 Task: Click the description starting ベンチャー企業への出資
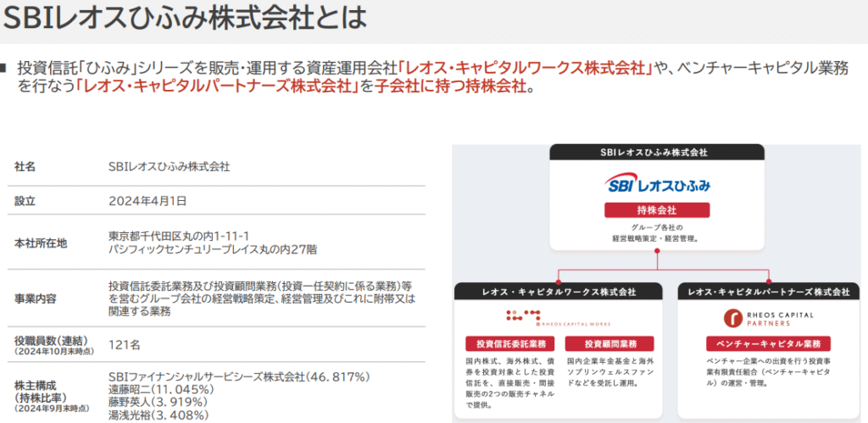(766, 371)
